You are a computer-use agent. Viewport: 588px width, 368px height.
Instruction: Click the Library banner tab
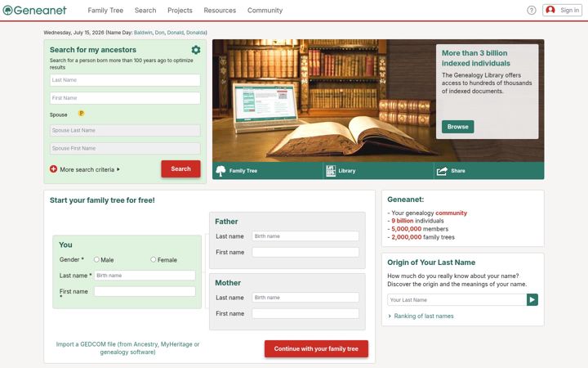[378, 171]
